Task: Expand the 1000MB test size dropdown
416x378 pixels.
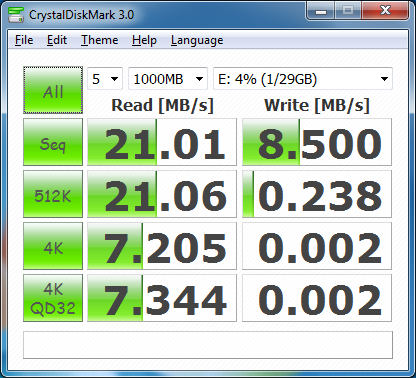Action: pos(168,79)
